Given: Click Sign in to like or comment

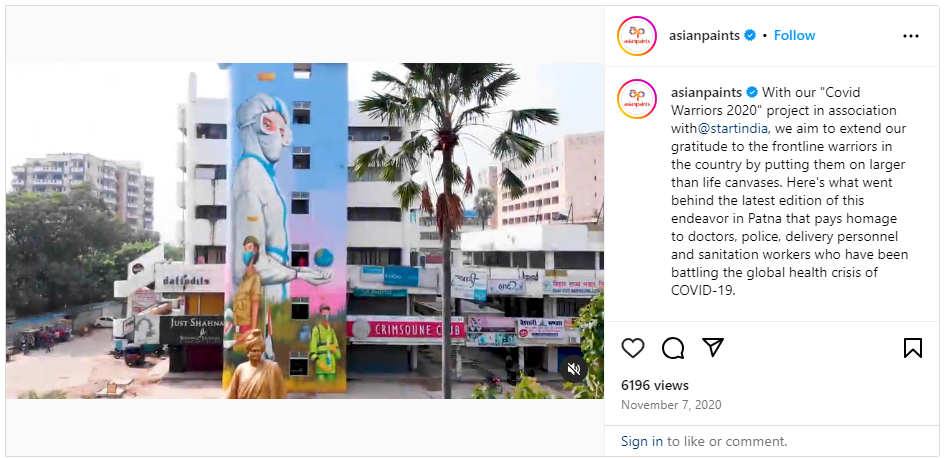Looking at the screenshot, I should [x=642, y=441].
